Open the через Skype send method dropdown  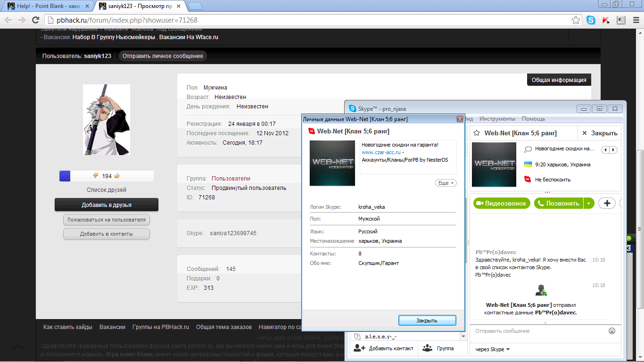492,349
